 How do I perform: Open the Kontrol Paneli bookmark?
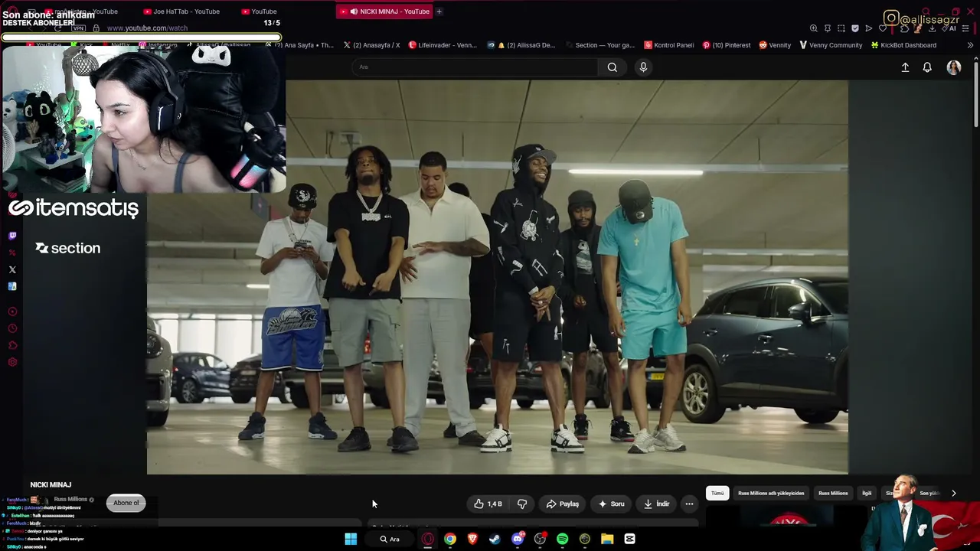click(x=669, y=45)
